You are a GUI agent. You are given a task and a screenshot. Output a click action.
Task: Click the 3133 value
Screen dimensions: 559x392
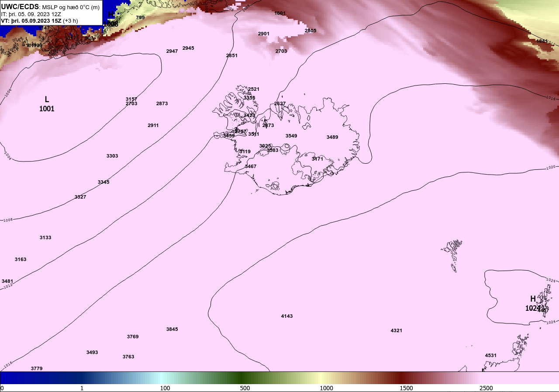[45, 237]
